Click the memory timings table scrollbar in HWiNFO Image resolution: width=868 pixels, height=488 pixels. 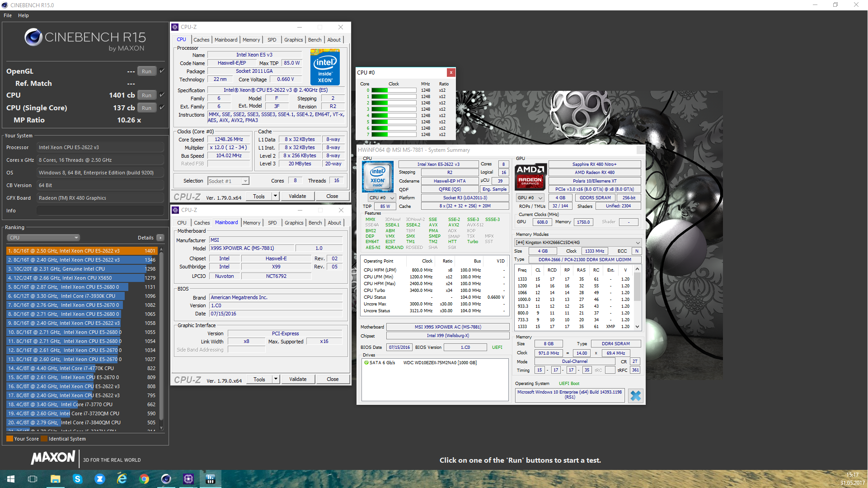(x=638, y=298)
